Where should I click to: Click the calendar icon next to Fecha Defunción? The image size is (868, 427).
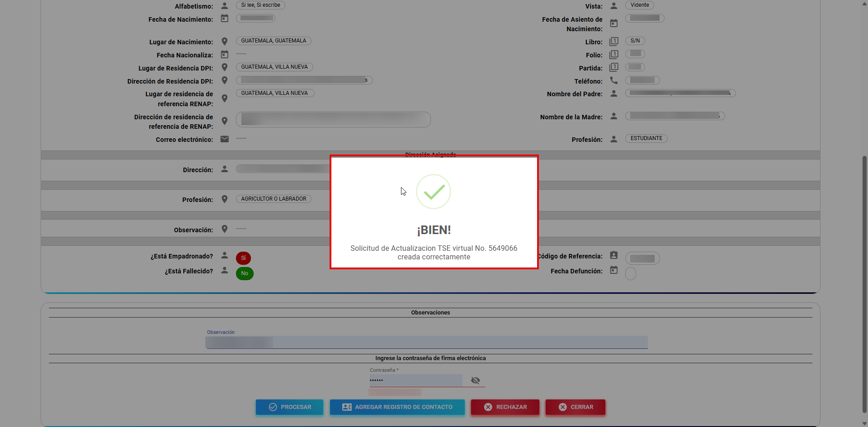(613, 270)
